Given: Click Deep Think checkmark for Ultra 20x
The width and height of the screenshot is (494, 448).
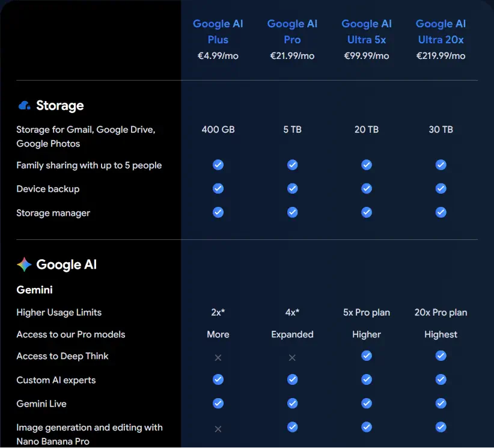Looking at the screenshot, I should point(441,356).
